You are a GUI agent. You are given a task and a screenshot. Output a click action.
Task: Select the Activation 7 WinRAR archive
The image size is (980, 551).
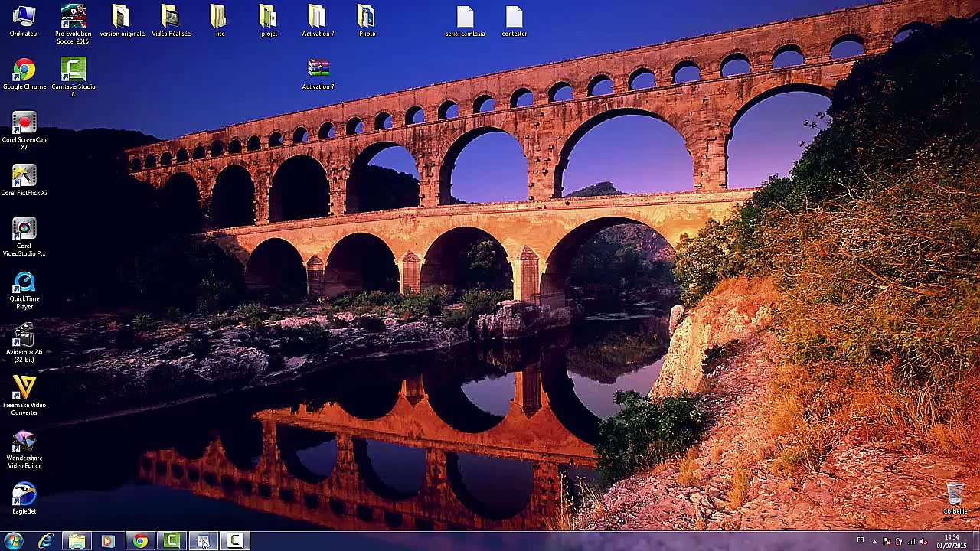pos(318,74)
